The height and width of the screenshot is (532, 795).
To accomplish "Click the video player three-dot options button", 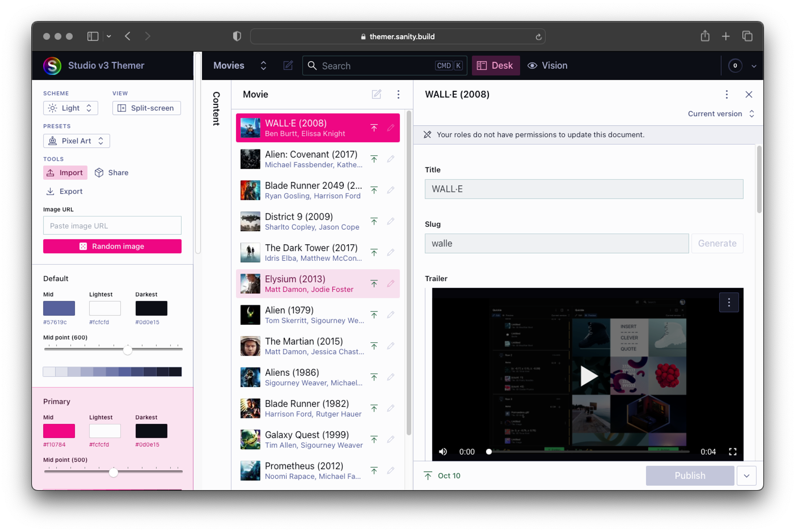I will tap(729, 302).
